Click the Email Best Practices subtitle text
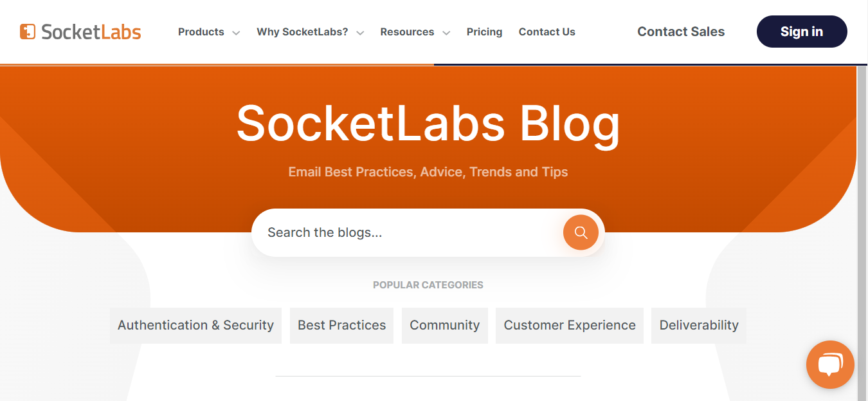This screenshot has height=401, width=868. [428, 172]
